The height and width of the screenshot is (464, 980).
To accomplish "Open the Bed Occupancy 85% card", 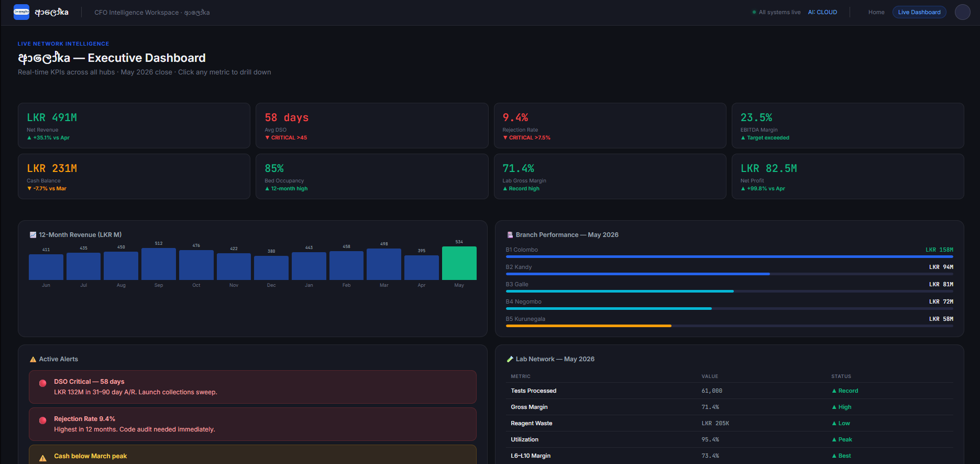I will pos(372,176).
